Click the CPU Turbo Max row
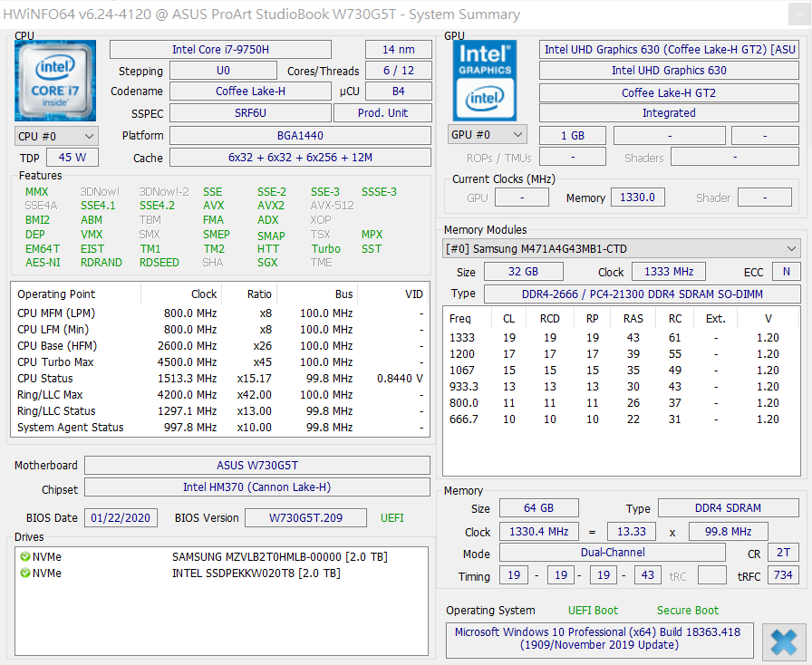 point(219,362)
